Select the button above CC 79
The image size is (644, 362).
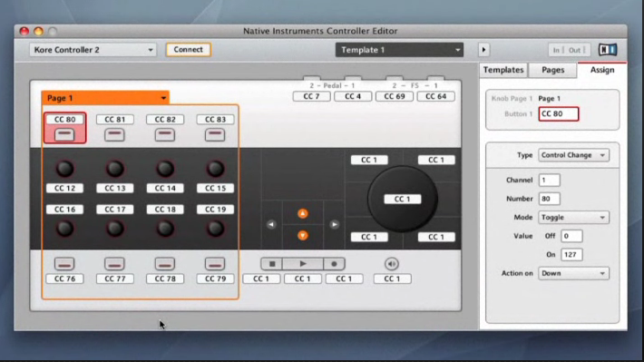pos(215,264)
